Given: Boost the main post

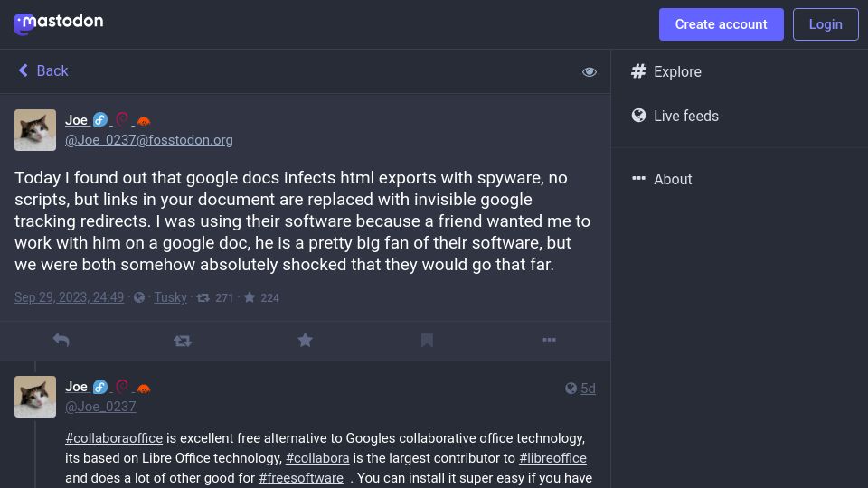Looking at the screenshot, I should 183,341.
